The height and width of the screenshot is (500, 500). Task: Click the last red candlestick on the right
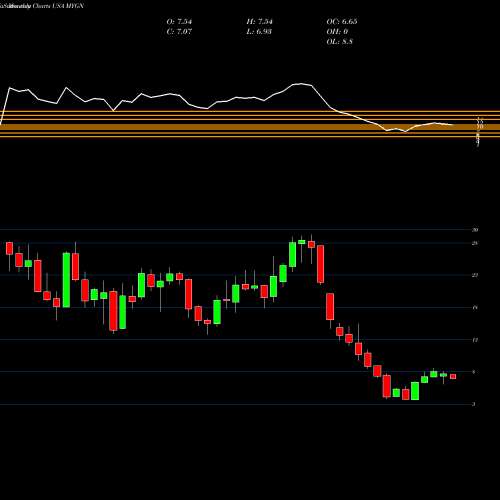coord(453,377)
